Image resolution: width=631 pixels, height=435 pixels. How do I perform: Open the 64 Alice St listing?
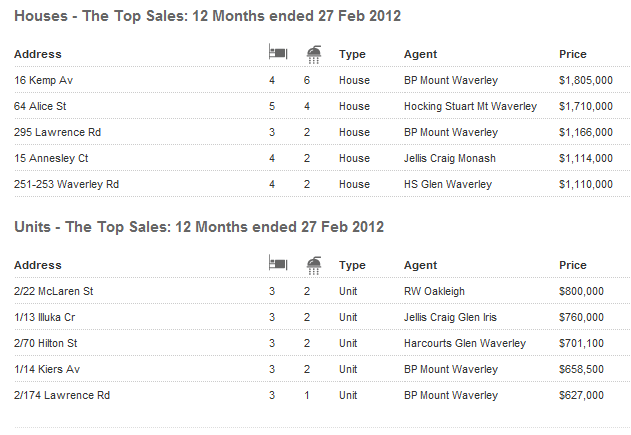click(40, 106)
